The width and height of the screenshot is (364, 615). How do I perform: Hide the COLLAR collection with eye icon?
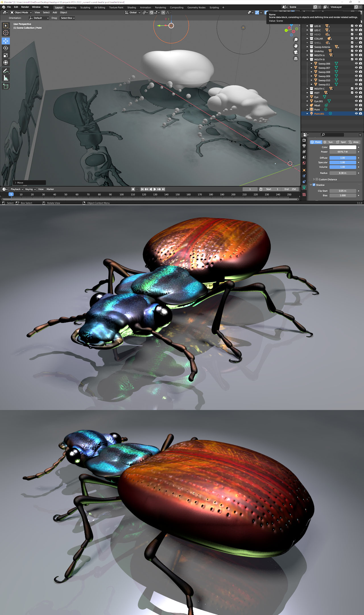(356, 38)
